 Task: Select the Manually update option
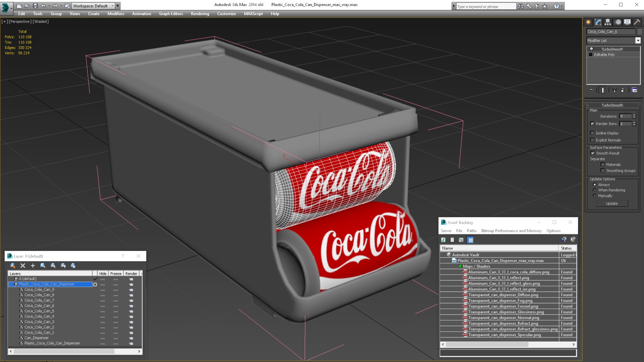point(595,196)
